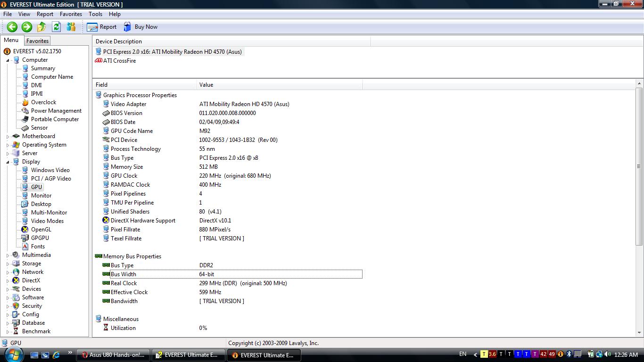Expand the Storage tree node
Viewport: 644px width, 362px height.
click(x=8, y=264)
